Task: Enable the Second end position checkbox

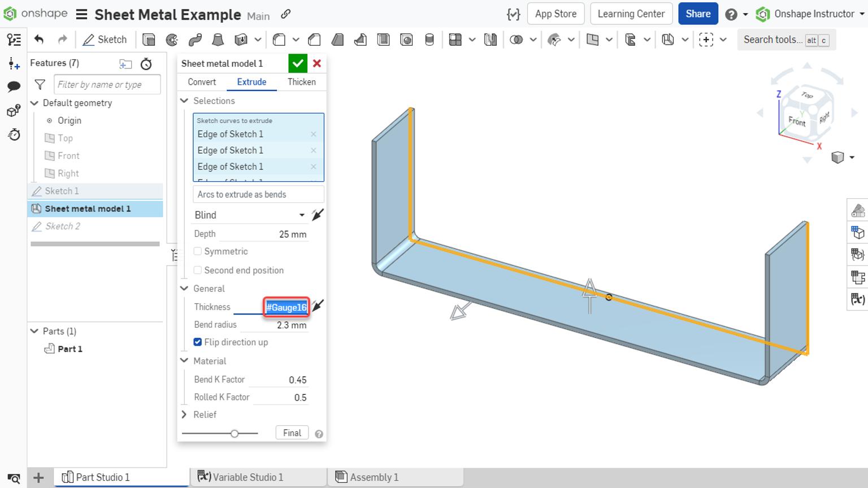Action: tap(198, 270)
